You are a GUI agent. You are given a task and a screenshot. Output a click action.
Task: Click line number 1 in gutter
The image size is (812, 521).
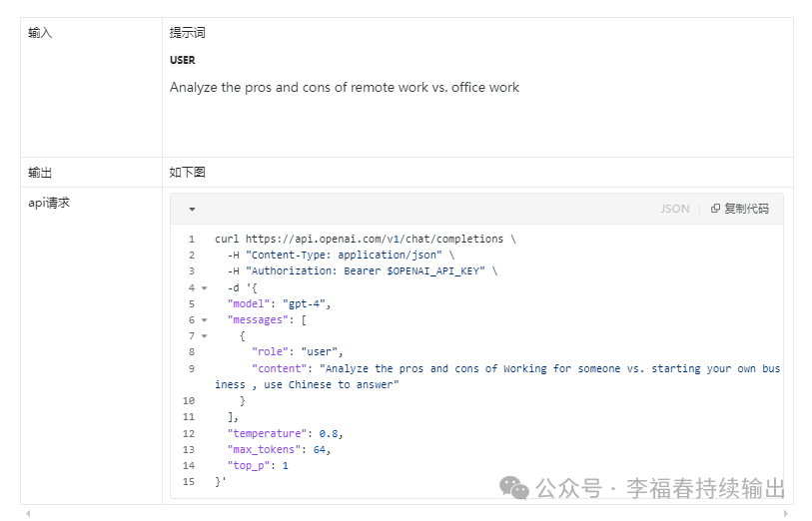tap(192, 239)
